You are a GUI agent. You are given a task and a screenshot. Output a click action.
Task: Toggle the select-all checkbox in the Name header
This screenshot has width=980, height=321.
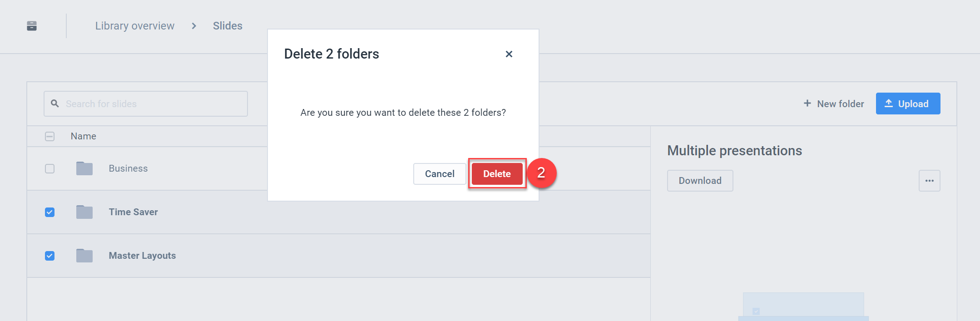pyautogui.click(x=49, y=136)
